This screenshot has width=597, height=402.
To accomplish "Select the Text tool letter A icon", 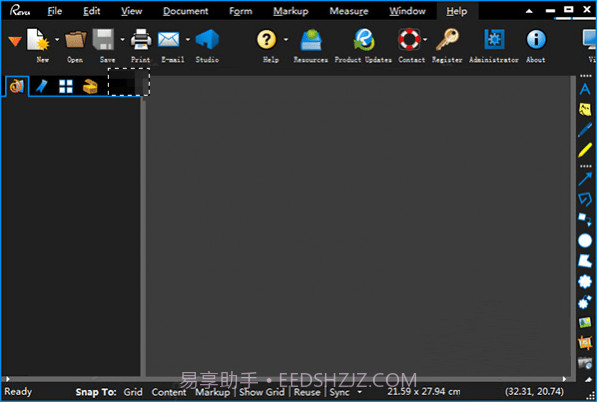I will coord(585,89).
